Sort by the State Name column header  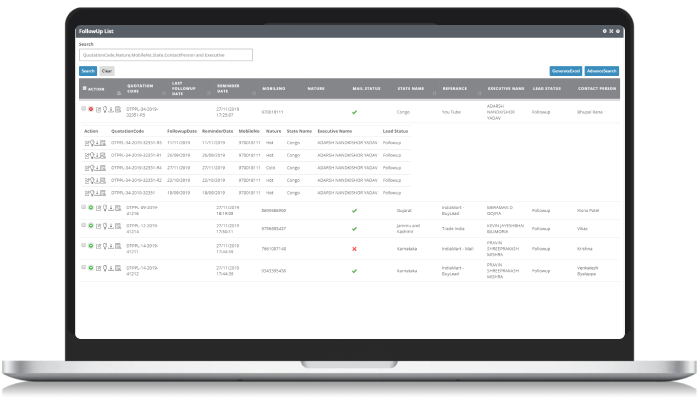(x=410, y=88)
